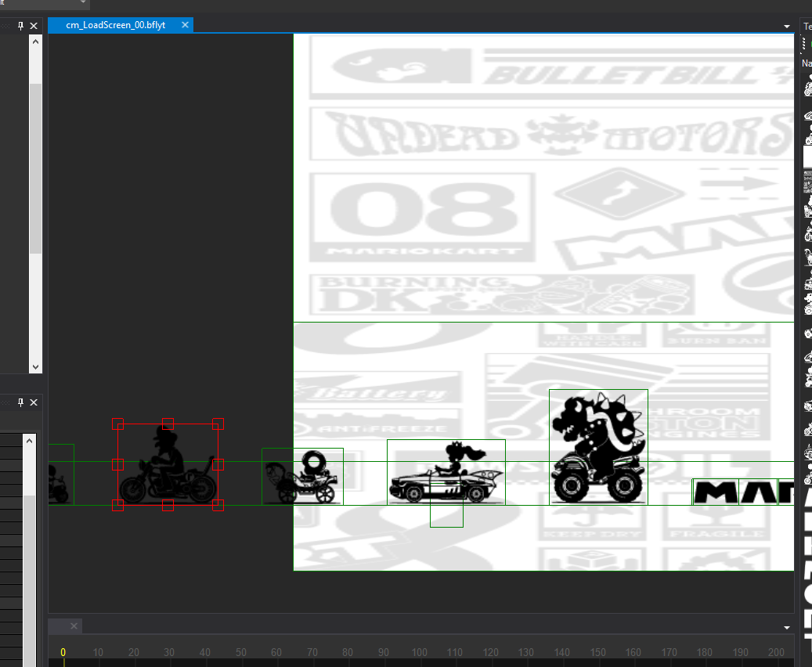Click the middle-right red handle of selected pane
812x667 pixels.
pos(218,464)
